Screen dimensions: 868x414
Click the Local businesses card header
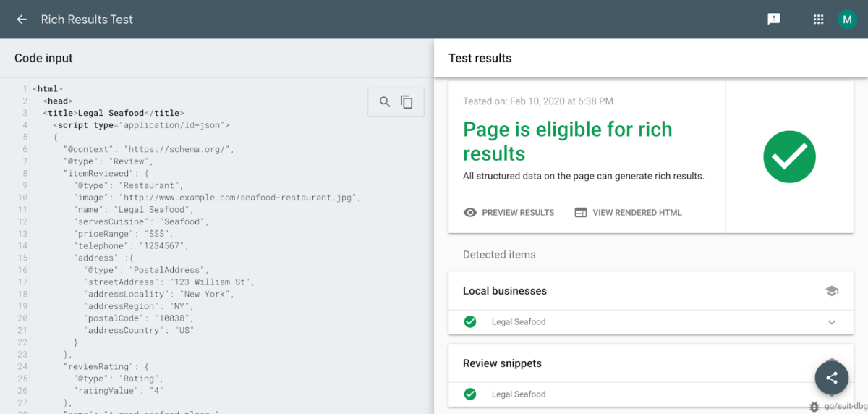click(505, 291)
